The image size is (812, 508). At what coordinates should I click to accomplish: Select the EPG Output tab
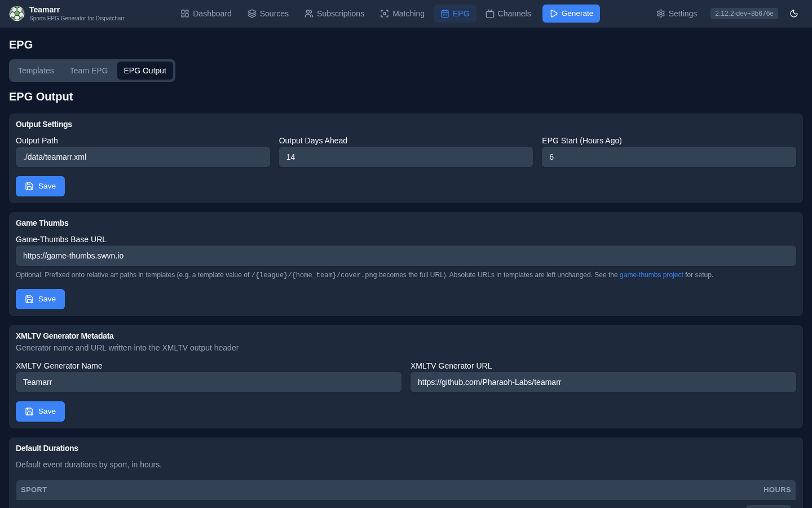(x=145, y=71)
